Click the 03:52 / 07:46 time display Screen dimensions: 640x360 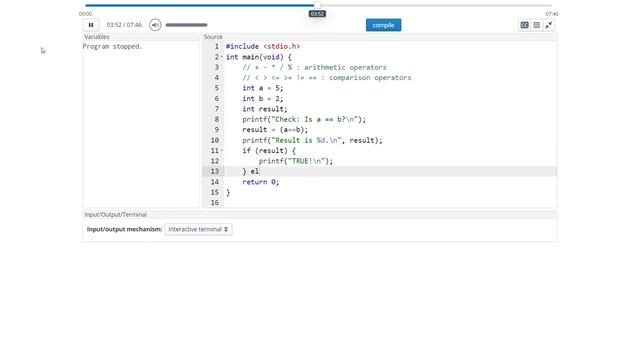tap(124, 25)
